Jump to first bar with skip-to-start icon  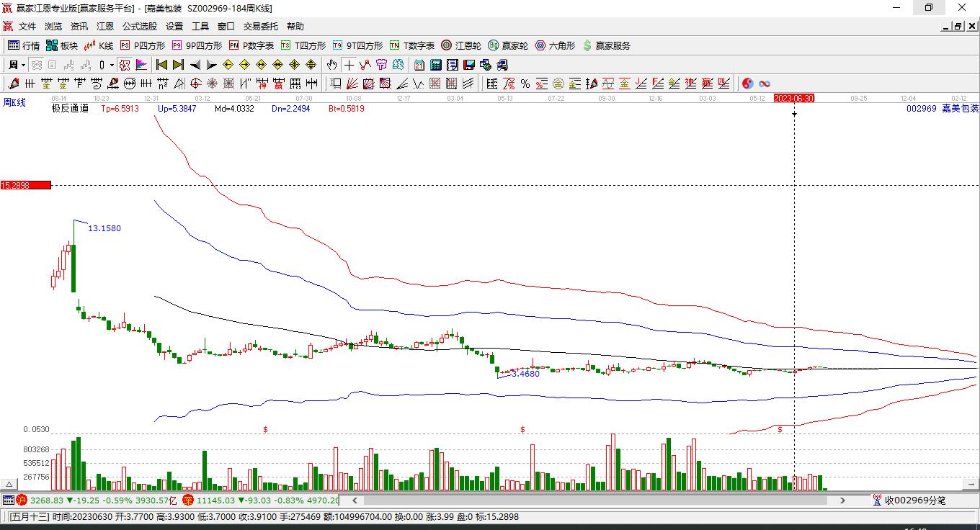click(x=162, y=65)
